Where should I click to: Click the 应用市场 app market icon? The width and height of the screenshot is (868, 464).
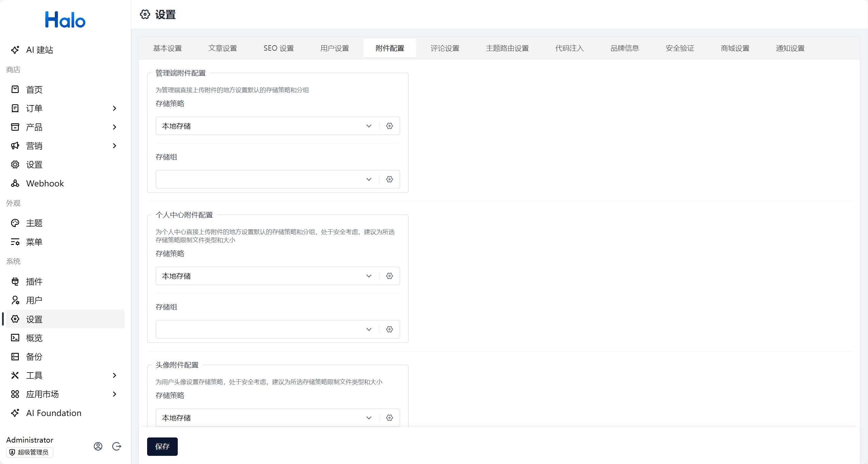[x=15, y=394]
